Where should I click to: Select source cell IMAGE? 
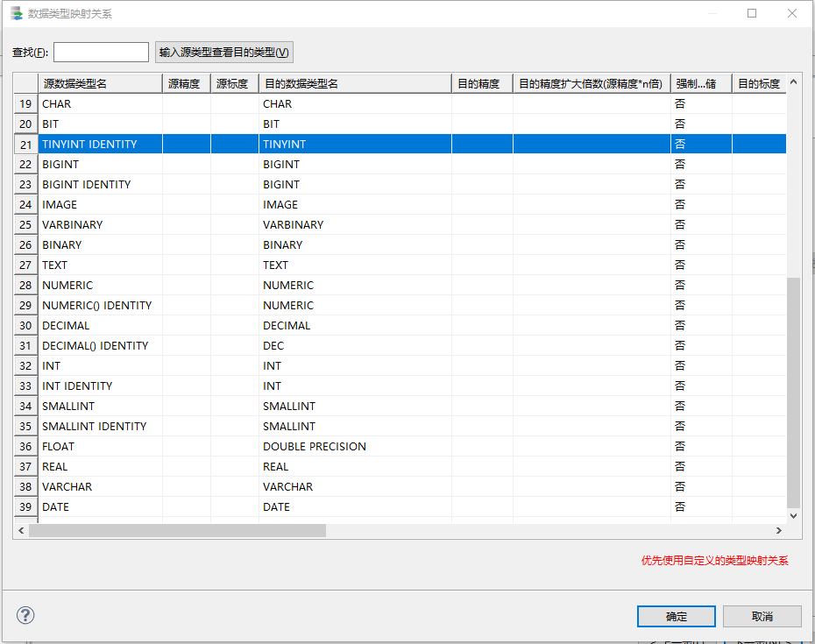tap(100, 205)
